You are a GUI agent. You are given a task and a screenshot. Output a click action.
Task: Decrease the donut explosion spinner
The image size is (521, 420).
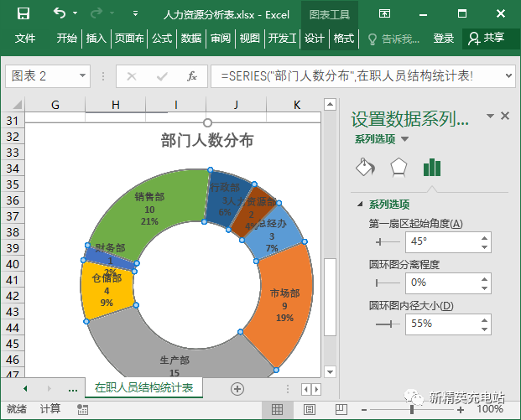484,288
